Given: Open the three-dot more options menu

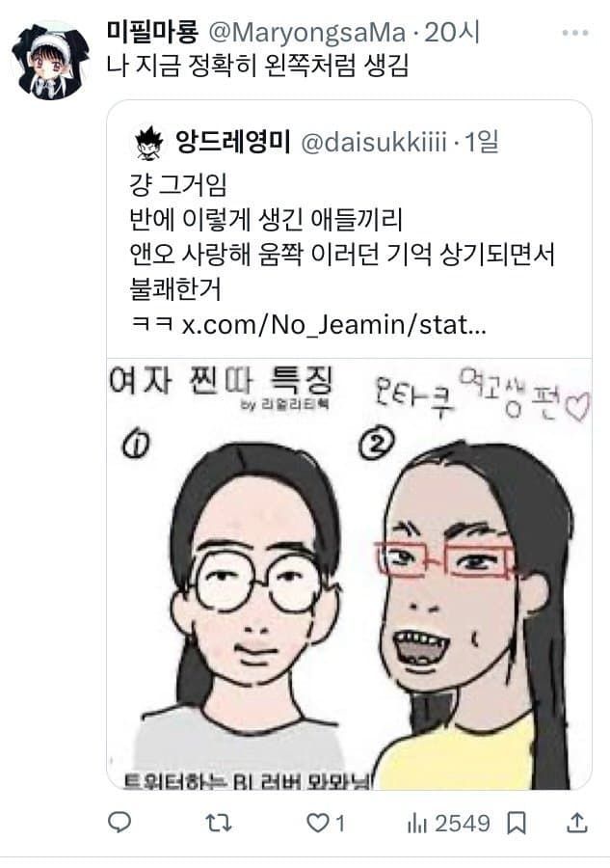Looking at the screenshot, I should coord(575,33).
